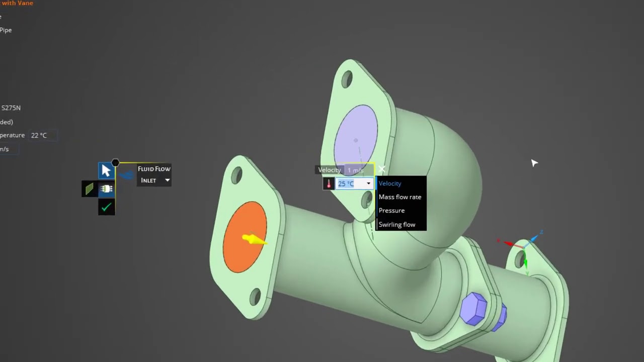Viewport: 644px width, 362px height.
Task: Click the blue hand guide icon
Action: [x=126, y=174]
